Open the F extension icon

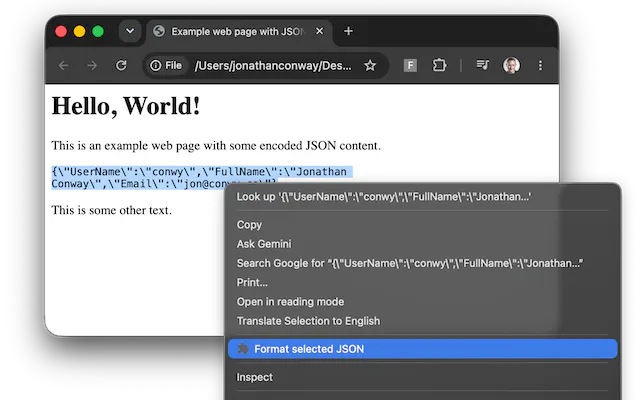point(410,65)
